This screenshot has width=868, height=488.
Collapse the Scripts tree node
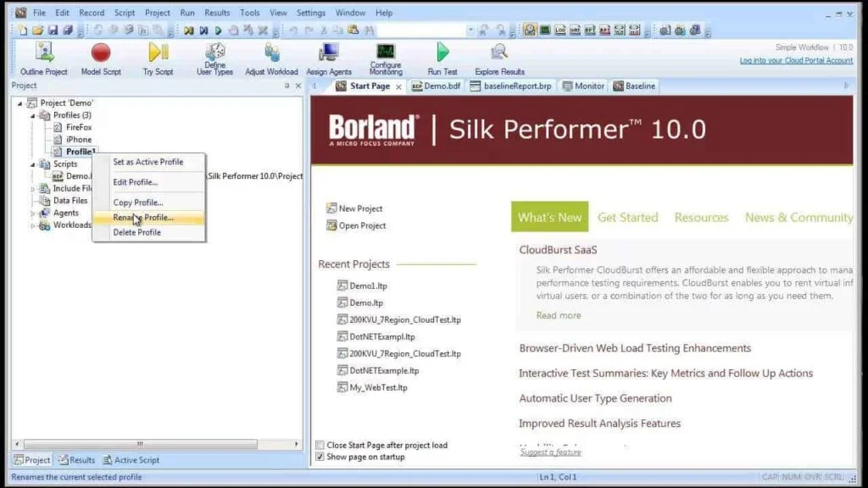coord(33,164)
